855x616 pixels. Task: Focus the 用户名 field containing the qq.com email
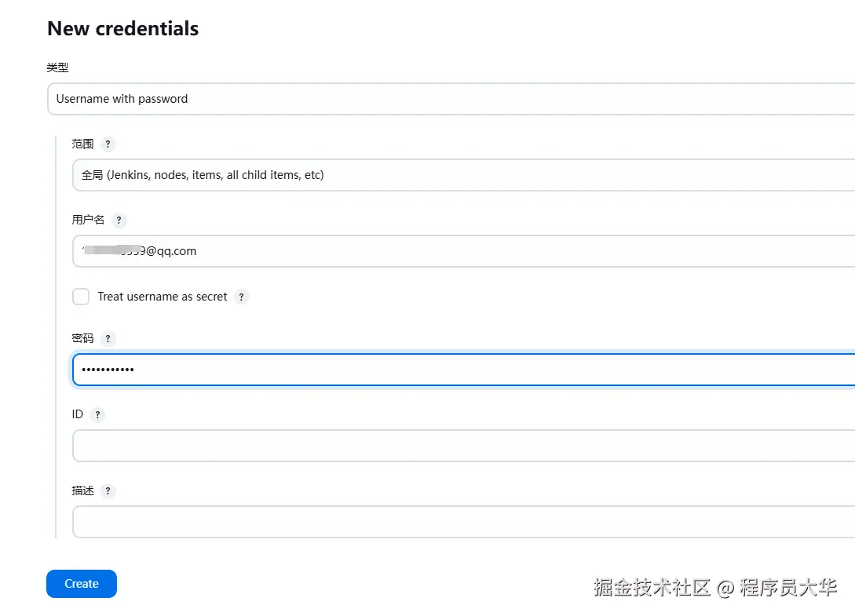[x=463, y=251]
